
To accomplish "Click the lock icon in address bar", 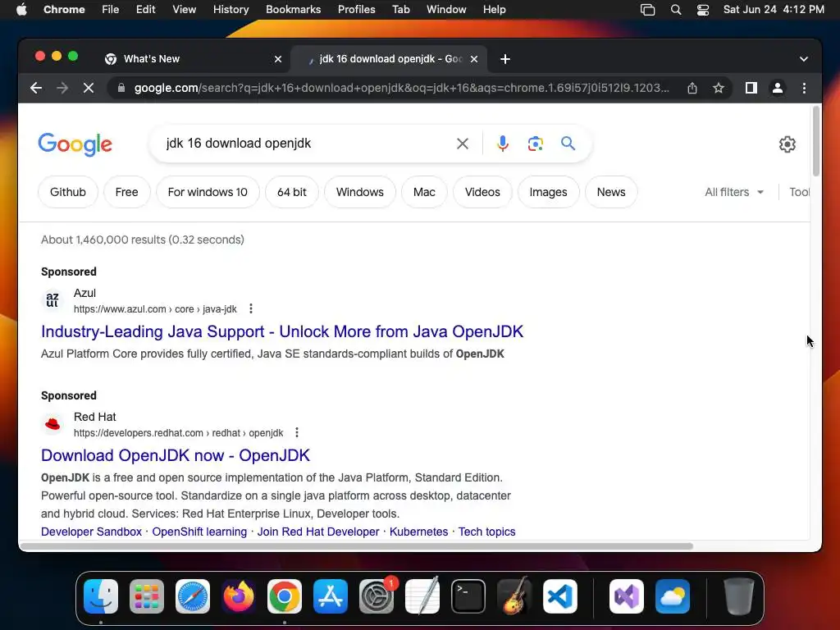I will tap(121, 88).
